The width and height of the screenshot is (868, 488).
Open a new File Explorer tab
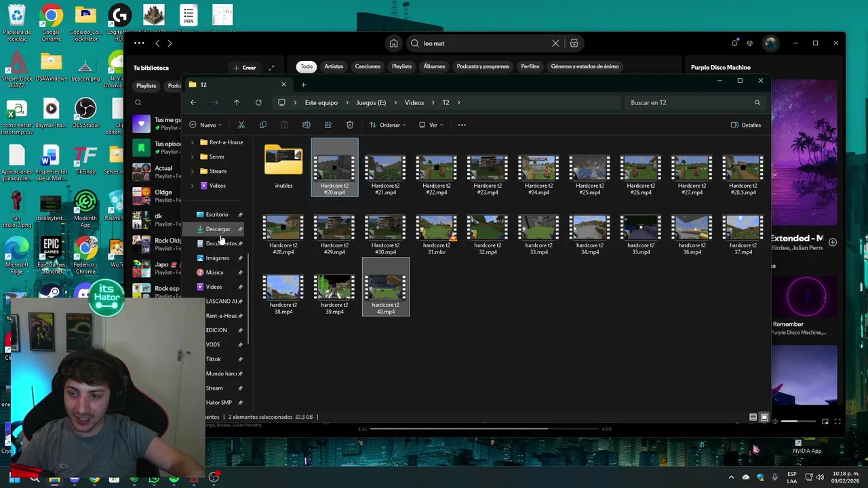click(x=303, y=85)
